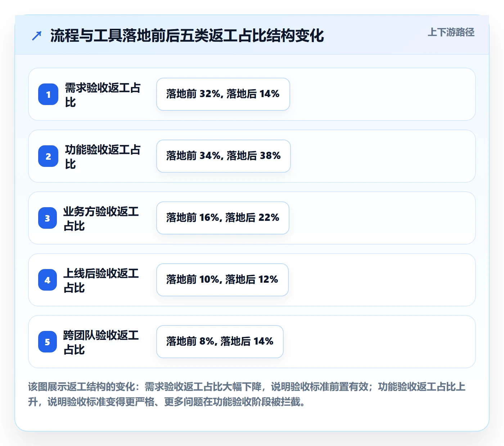Click the trend arrow icon beside the title
Viewport: 504px width, 446px height.
click(x=37, y=36)
